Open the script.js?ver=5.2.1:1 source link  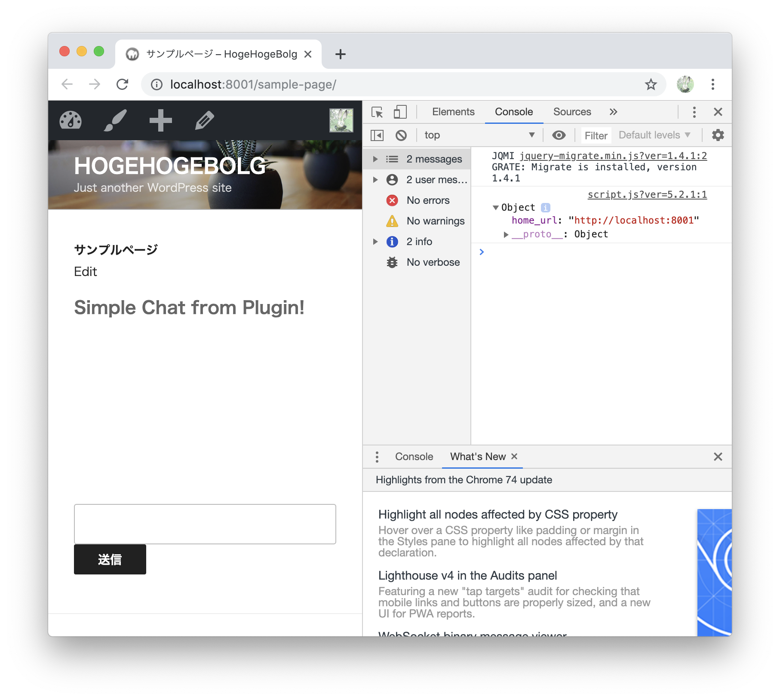(647, 194)
